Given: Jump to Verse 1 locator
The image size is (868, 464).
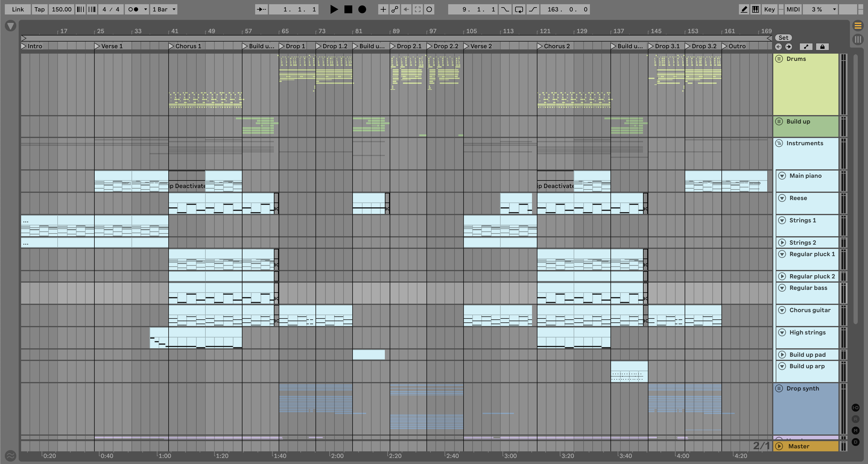Looking at the screenshot, I should pyautogui.click(x=109, y=46).
